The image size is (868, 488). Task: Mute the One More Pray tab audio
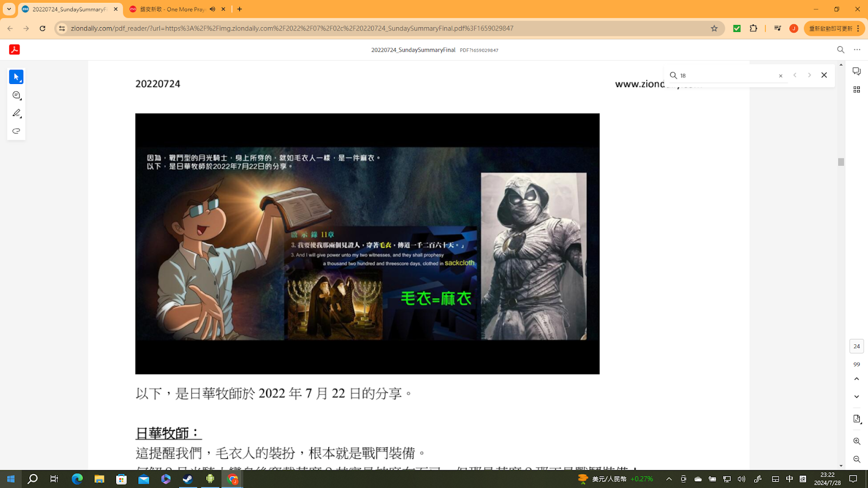tap(213, 9)
